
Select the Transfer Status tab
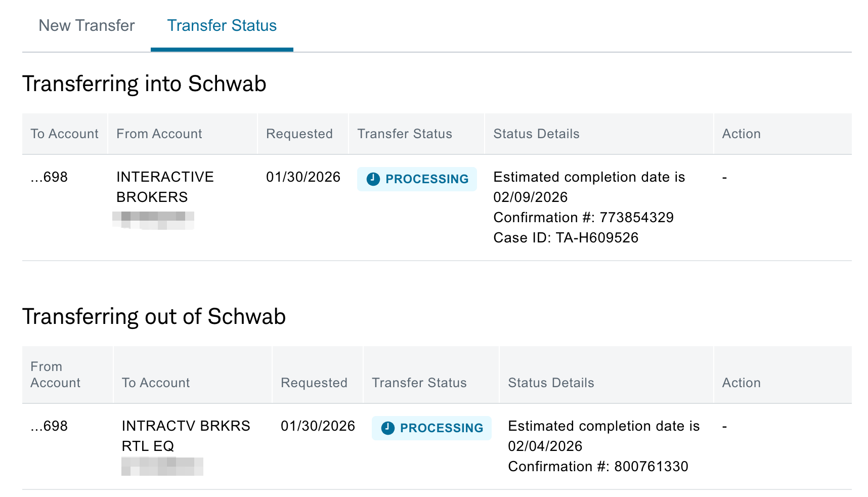[x=222, y=26]
